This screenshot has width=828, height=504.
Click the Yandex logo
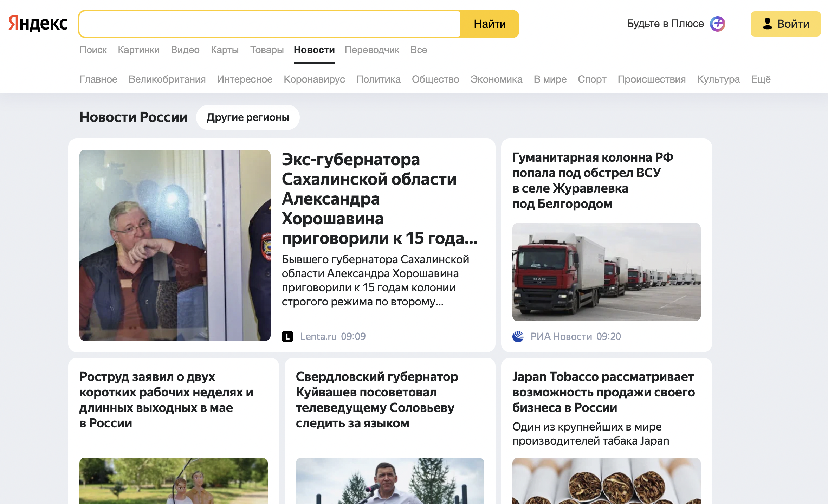38,23
